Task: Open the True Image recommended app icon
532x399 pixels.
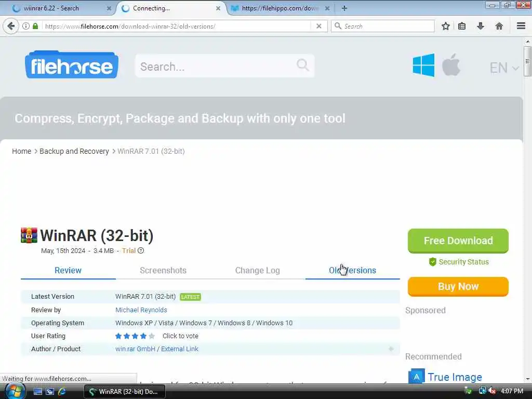Action: [x=416, y=377]
